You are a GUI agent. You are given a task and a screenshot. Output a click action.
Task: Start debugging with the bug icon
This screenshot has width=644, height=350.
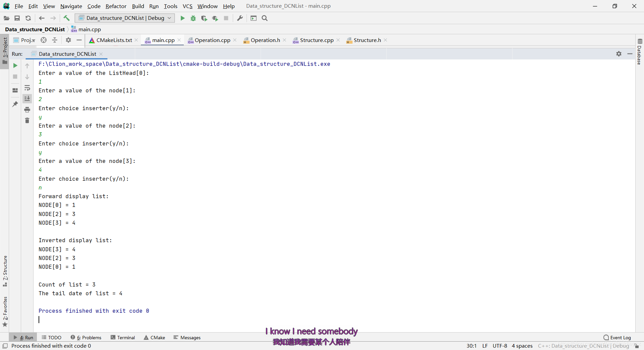tap(193, 18)
